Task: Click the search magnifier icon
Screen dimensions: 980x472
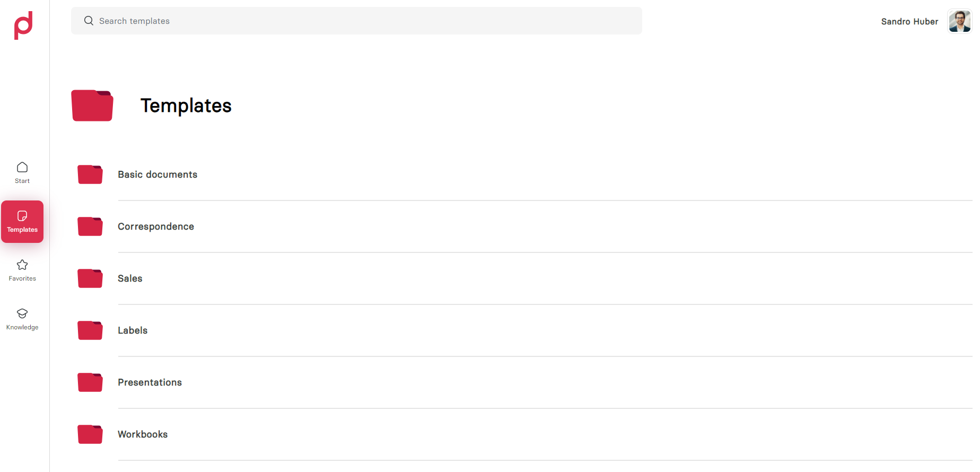Action: coord(89,21)
